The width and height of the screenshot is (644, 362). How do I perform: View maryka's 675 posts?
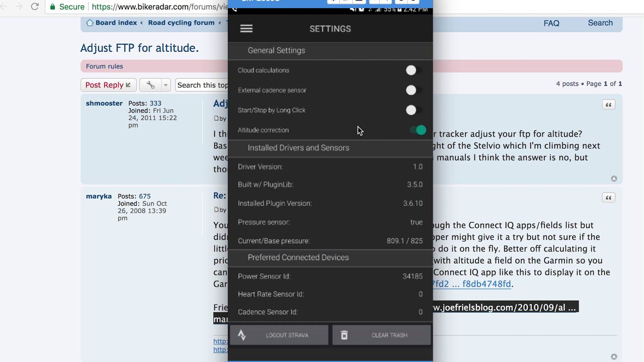(x=145, y=196)
